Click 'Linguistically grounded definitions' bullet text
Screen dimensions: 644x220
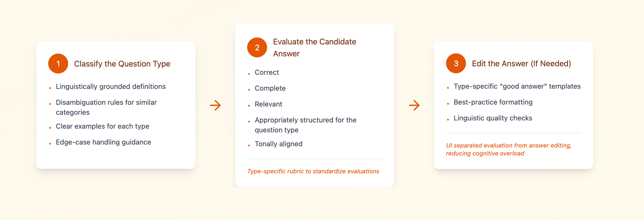(x=111, y=86)
